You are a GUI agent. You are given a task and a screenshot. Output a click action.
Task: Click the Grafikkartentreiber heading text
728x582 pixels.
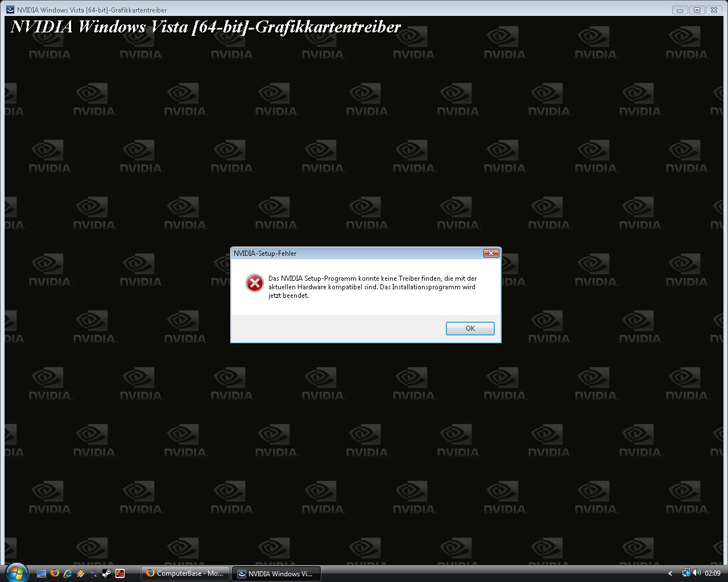point(206,27)
